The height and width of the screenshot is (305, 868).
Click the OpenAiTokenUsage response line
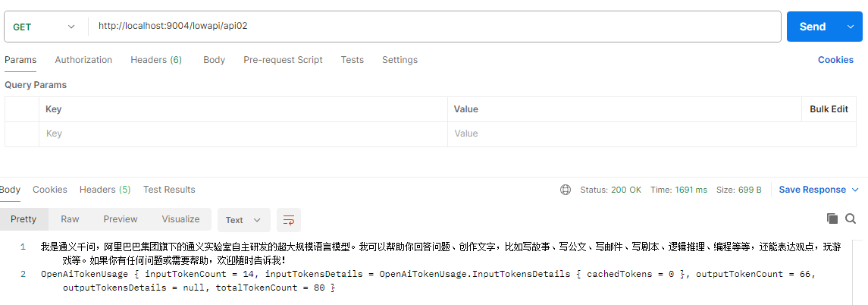(428, 281)
